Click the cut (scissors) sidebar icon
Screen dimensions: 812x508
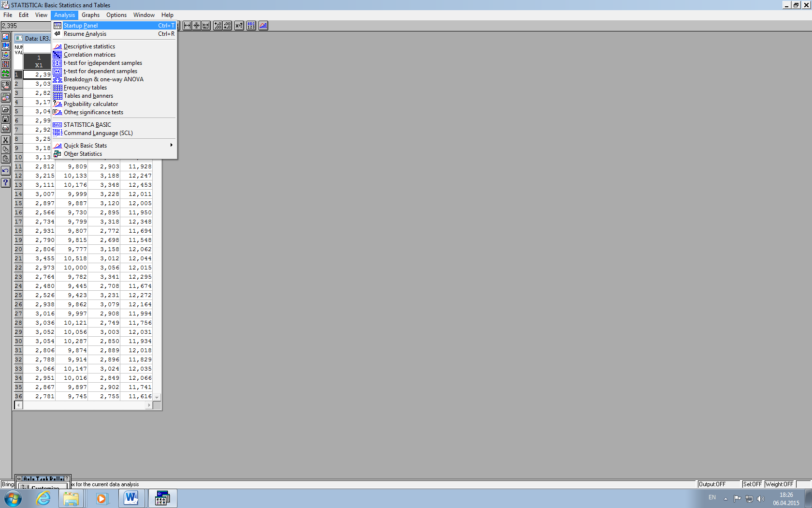[6, 140]
